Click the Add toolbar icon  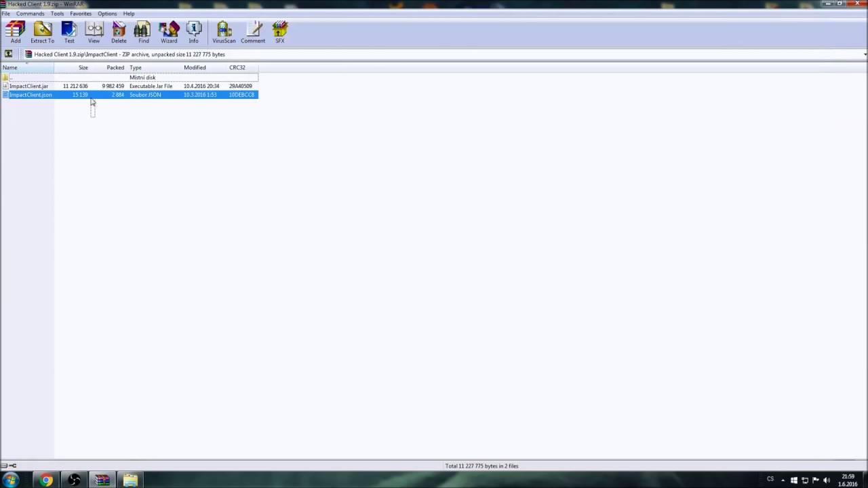coord(15,32)
